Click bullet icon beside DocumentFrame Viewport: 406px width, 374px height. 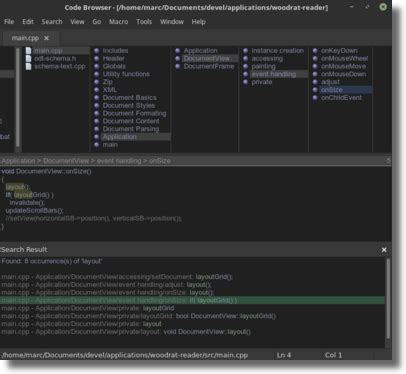(178, 66)
